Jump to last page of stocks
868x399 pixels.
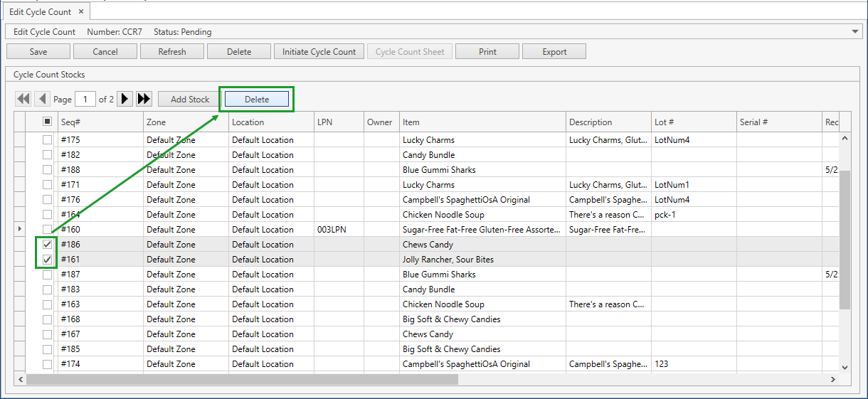click(144, 99)
